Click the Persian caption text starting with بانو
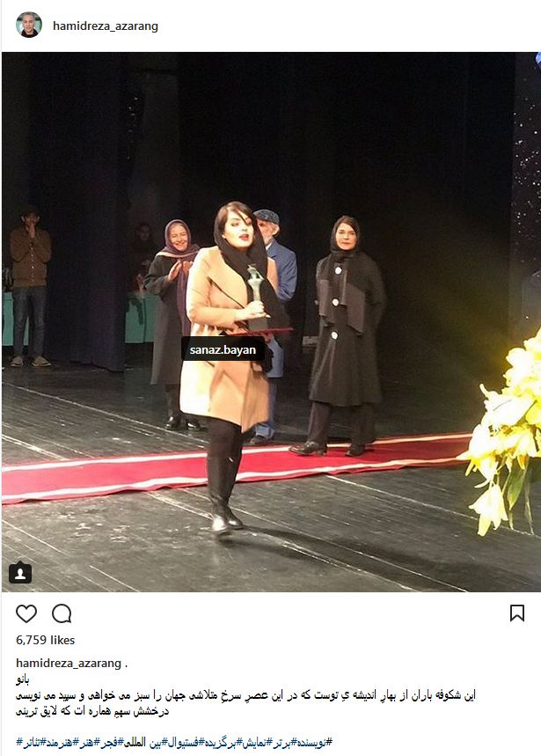541x756 pixels. (245, 695)
